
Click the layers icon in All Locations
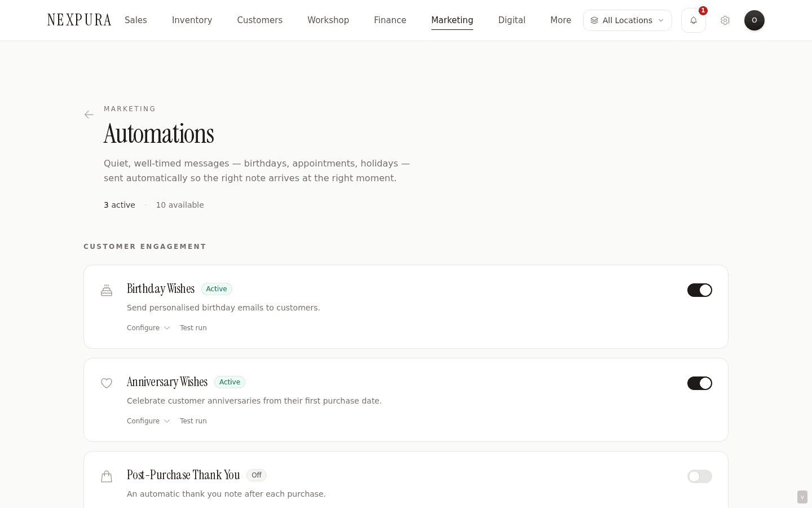click(594, 20)
